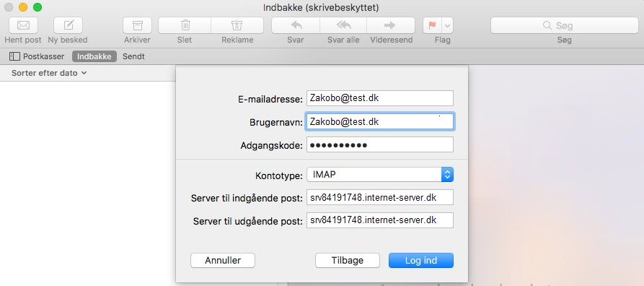
Task: Forward message with Videresend arrow
Action: pos(391,25)
